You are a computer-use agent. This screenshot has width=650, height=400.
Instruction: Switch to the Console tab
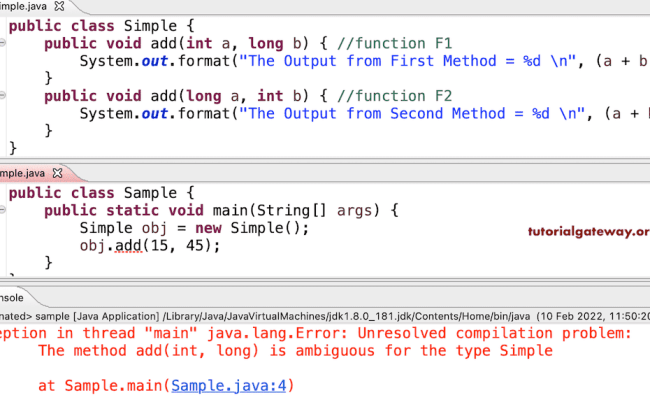click(x=12, y=298)
